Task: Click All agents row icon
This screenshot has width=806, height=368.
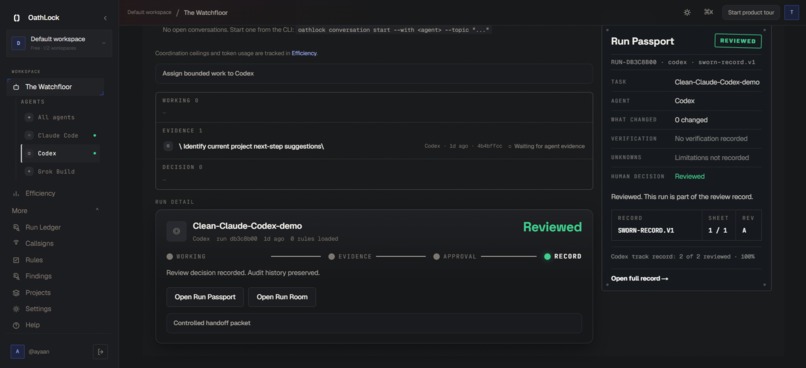Action: [29, 117]
